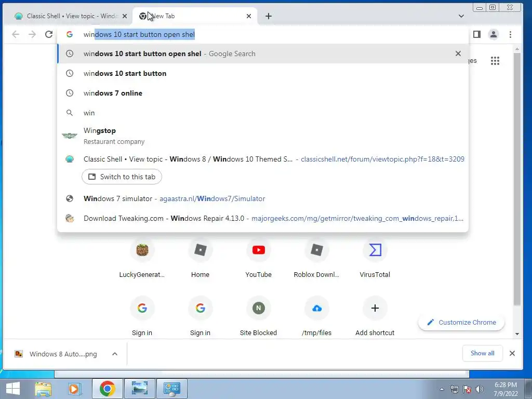Open the volume speaker tray icon
Screen dimensions: 532x399
(480, 389)
